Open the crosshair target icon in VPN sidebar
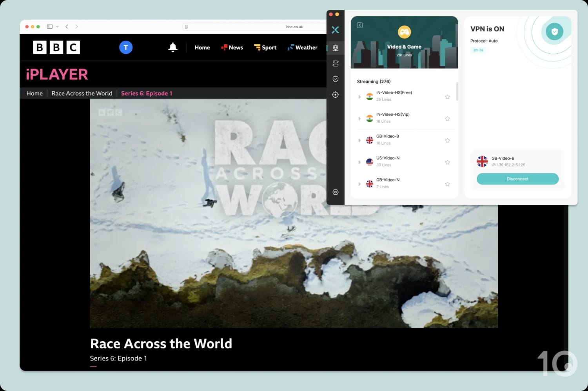The height and width of the screenshot is (391, 588). click(336, 95)
